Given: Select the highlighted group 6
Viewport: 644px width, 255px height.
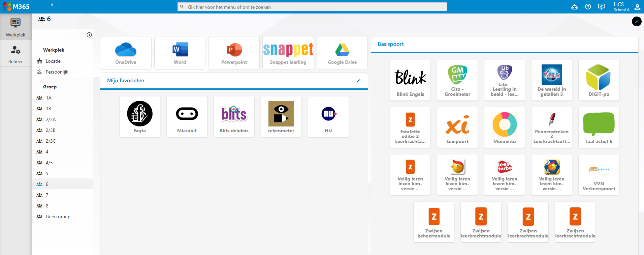Looking at the screenshot, I should [x=63, y=184].
